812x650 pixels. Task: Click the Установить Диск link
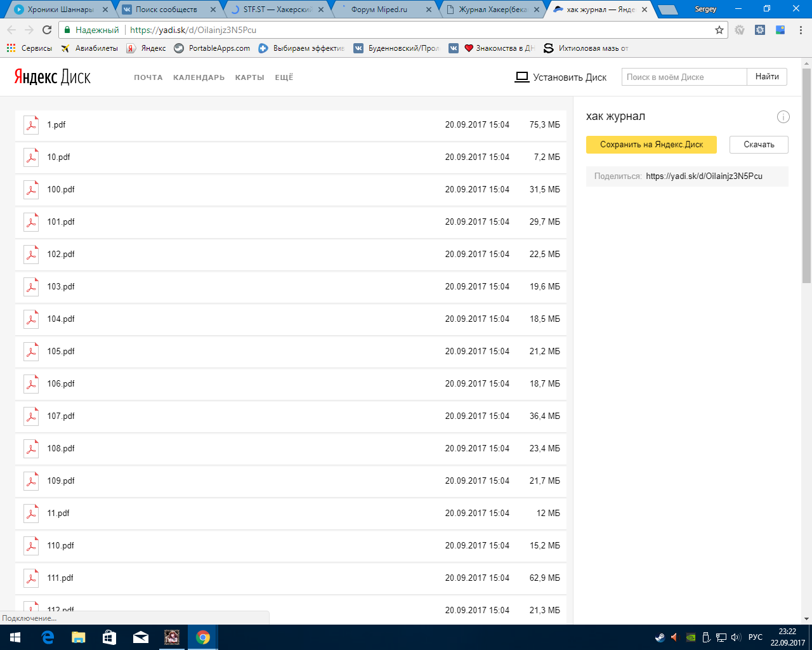(561, 77)
